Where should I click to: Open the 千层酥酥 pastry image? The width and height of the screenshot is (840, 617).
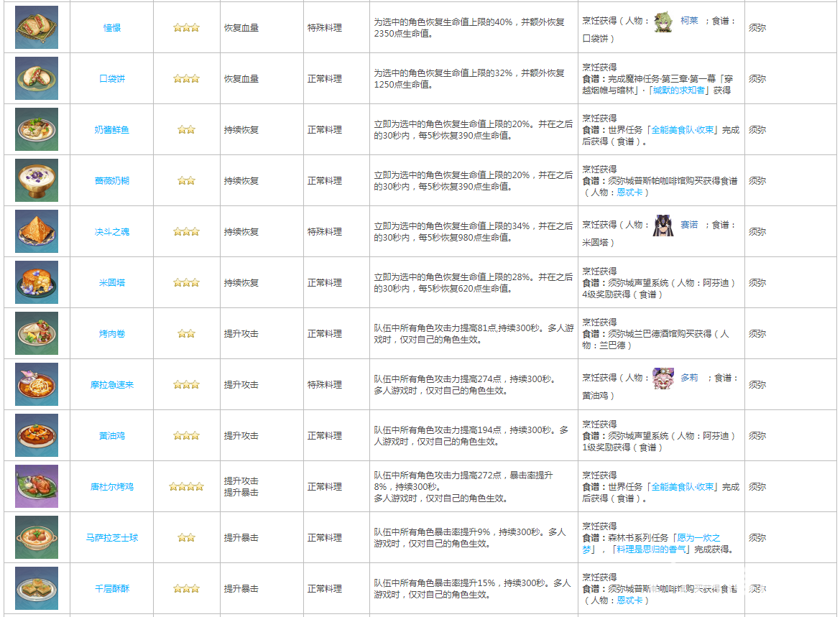[x=37, y=588]
